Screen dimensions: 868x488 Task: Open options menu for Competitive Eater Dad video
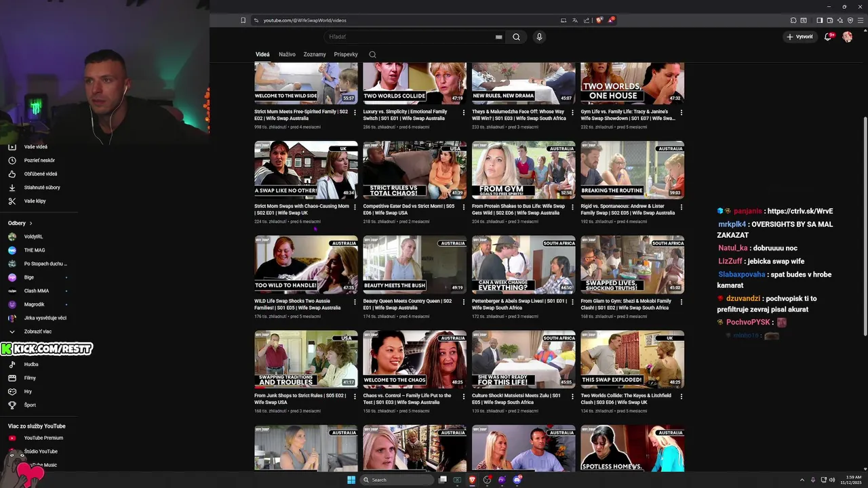coord(464,207)
